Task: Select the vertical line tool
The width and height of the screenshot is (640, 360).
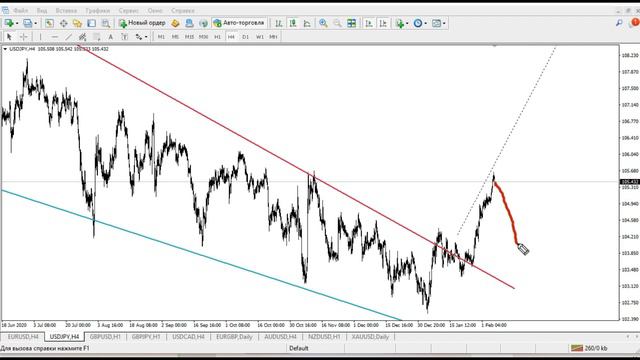Action: click(x=40, y=37)
